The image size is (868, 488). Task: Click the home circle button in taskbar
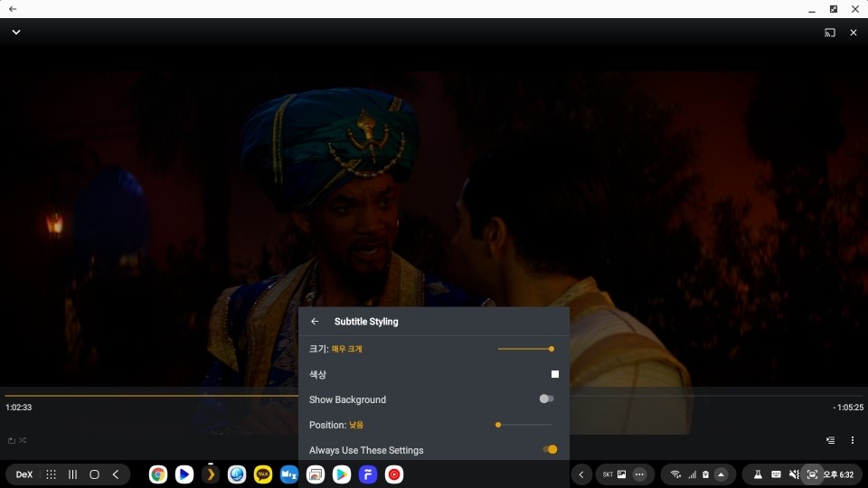click(94, 474)
